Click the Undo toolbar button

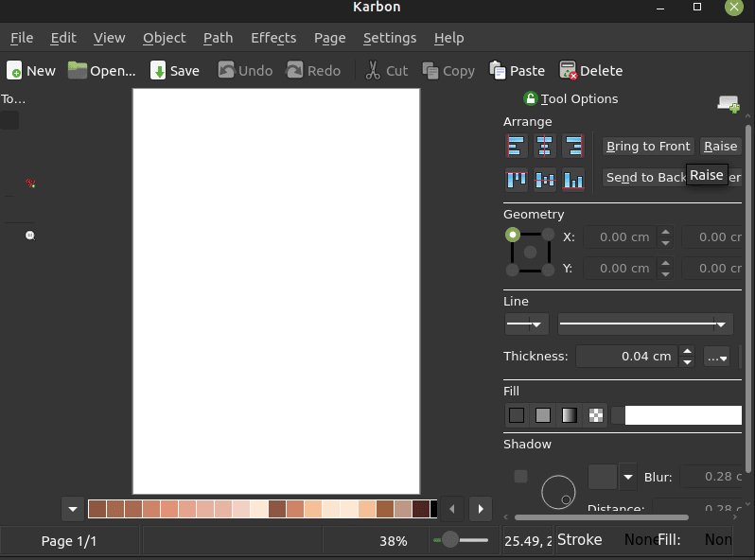pos(245,71)
